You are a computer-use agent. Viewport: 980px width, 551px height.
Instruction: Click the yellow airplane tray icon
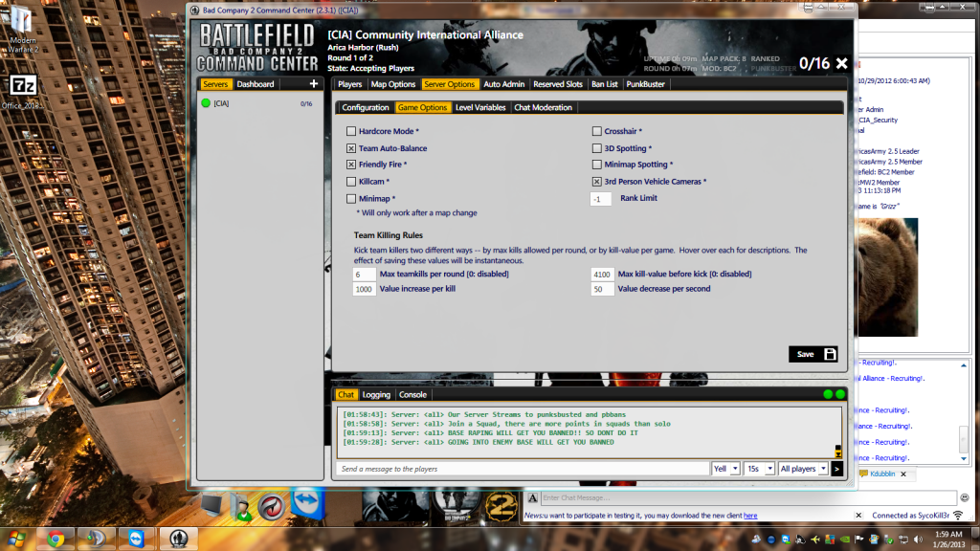[815, 540]
